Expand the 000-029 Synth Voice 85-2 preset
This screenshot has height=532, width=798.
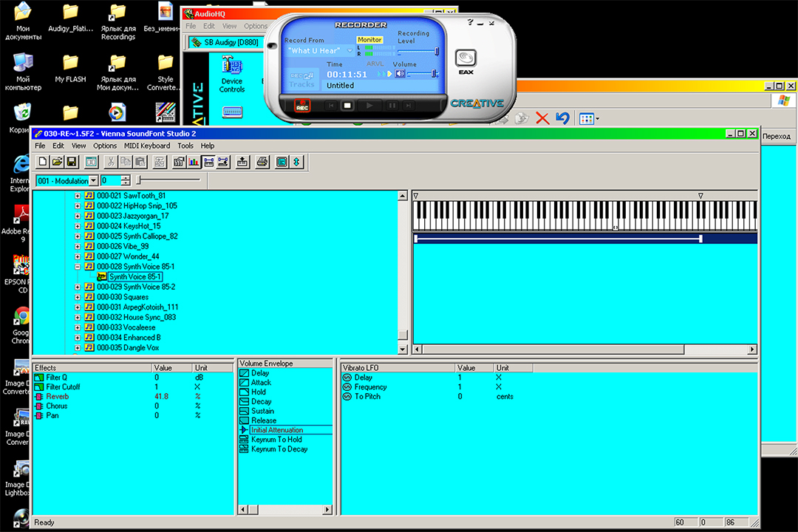point(78,287)
